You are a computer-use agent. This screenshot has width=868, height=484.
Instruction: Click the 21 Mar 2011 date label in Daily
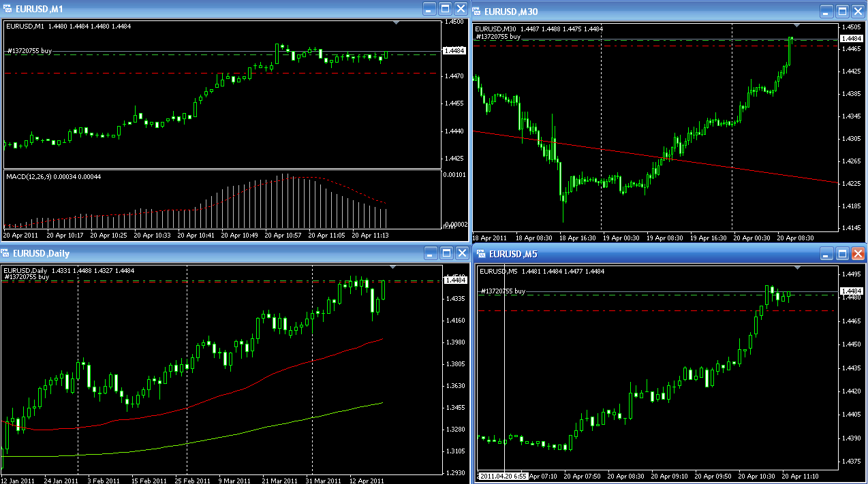[x=281, y=481]
